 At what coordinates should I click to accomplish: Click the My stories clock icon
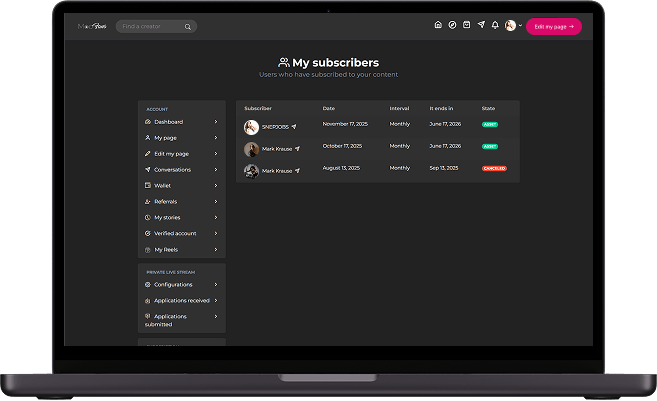[147, 217]
